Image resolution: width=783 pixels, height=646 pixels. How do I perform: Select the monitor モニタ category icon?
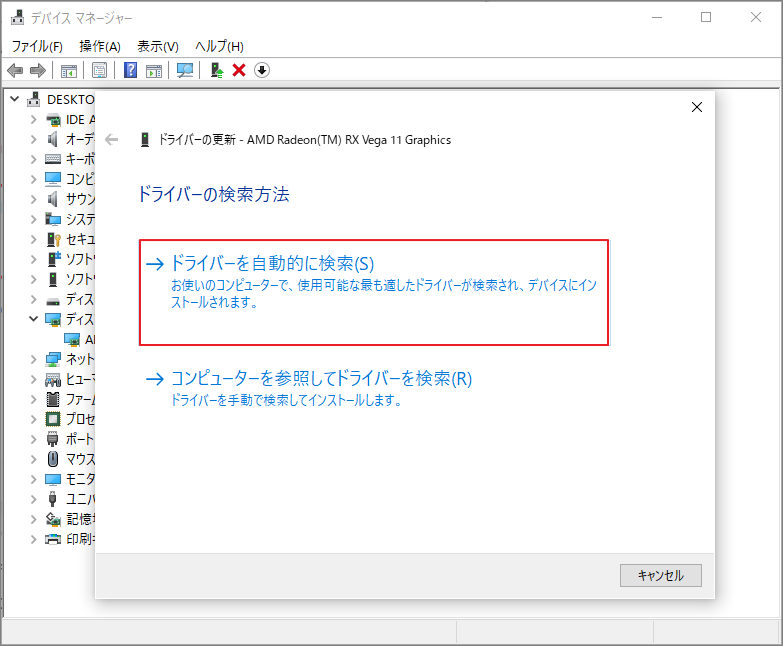53,479
